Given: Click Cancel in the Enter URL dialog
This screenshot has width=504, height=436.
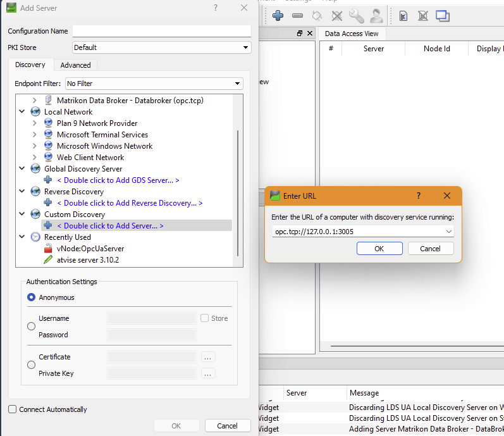Looking at the screenshot, I should pyautogui.click(x=431, y=249).
